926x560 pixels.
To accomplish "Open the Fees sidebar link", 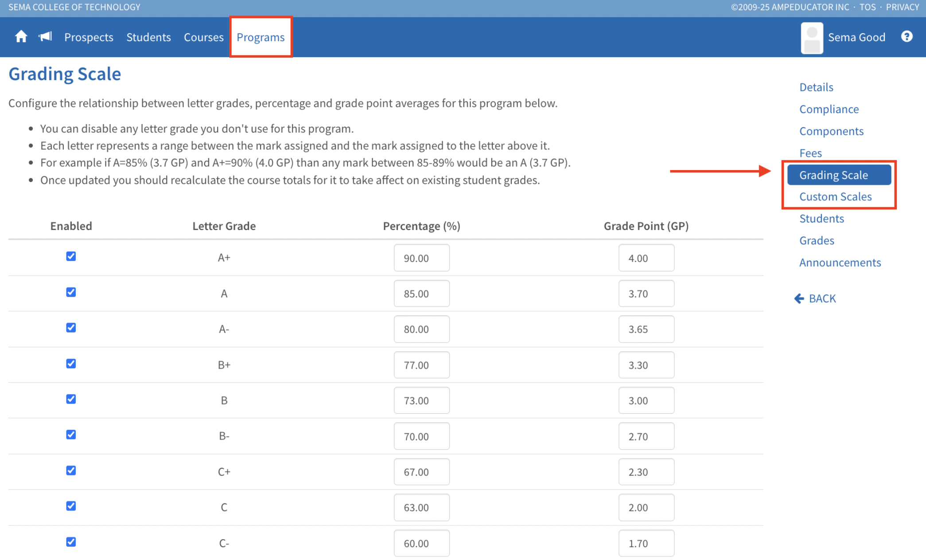I will [x=810, y=153].
